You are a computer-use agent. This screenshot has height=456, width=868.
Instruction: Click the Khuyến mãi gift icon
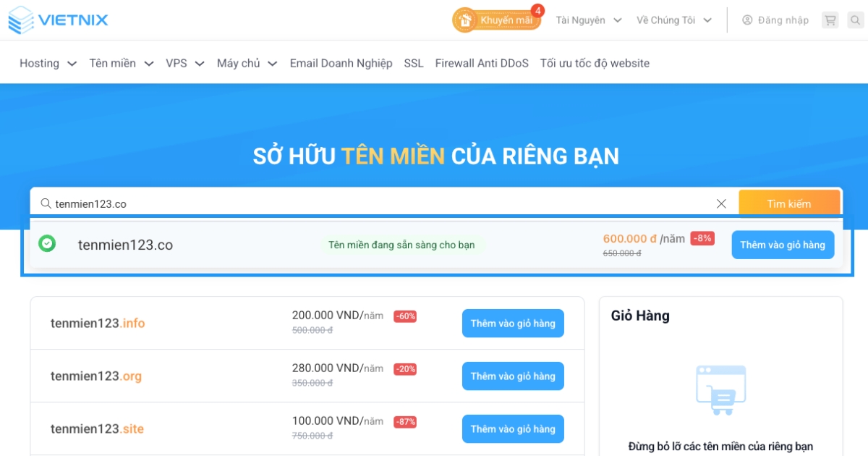464,20
